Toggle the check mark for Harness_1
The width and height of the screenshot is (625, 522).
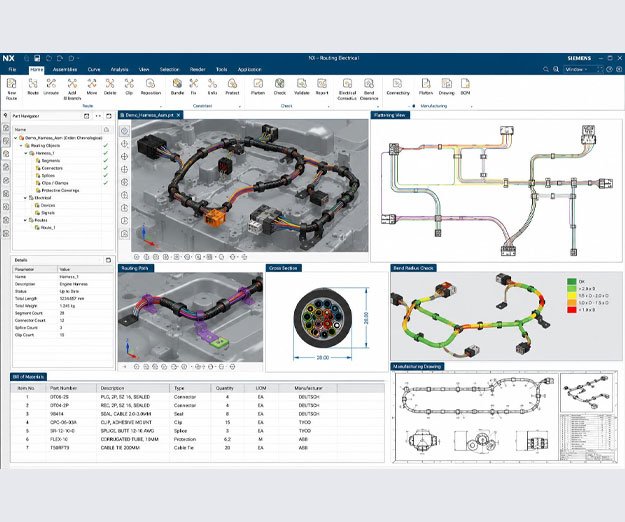[106, 153]
